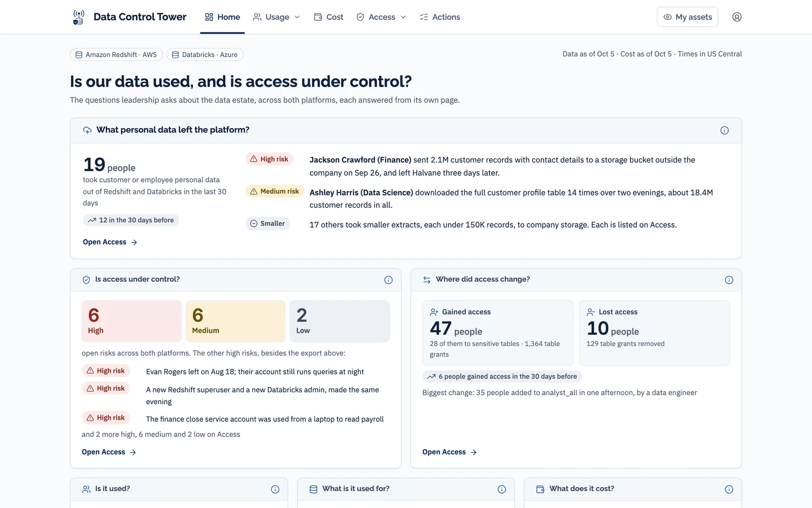Click the '12 in the 30 days before' chip
This screenshot has height=508, width=812.
point(131,220)
